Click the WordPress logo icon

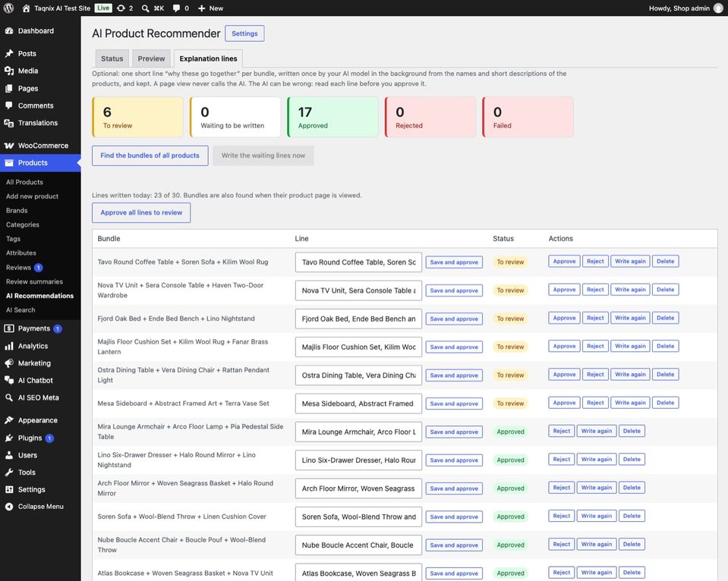8,8
